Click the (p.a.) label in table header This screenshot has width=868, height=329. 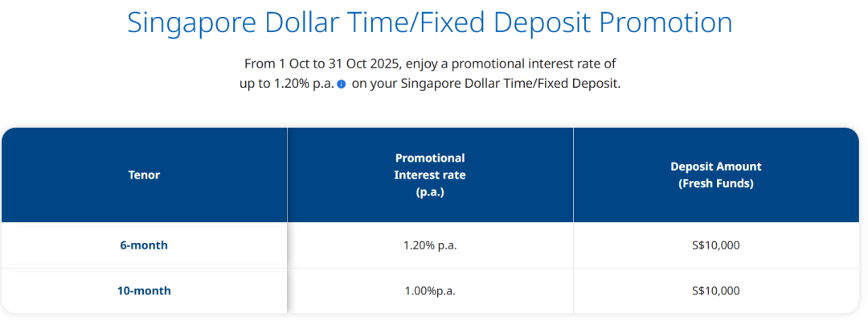(430, 192)
